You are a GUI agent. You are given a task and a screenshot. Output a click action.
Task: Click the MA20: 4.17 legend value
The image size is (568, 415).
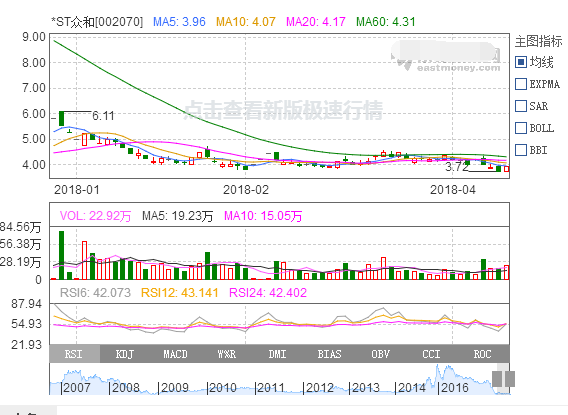click(x=316, y=22)
